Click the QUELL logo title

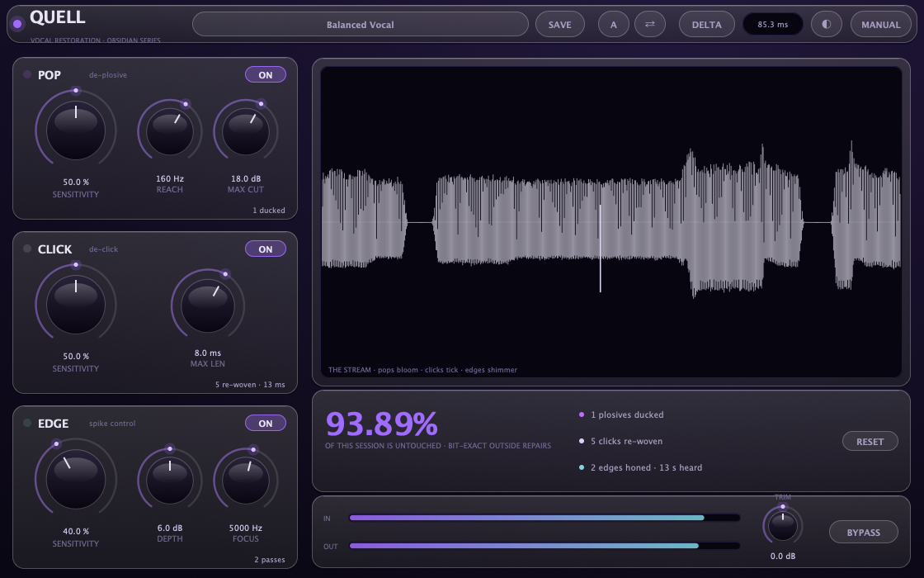(58, 17)
